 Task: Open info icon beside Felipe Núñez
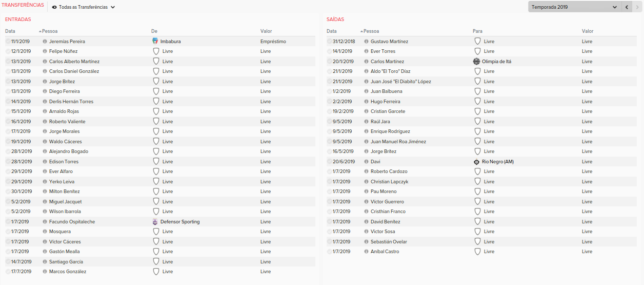tap(45, 51)
